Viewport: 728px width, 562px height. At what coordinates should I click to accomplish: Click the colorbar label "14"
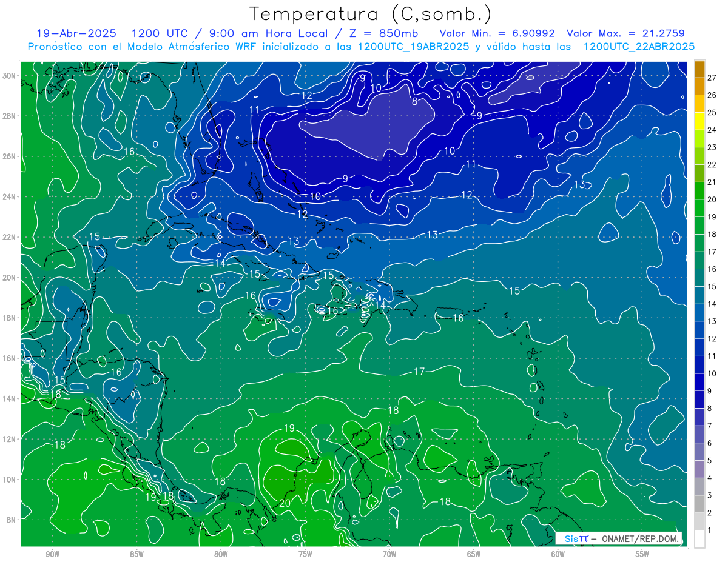click(x=712, y=304)
